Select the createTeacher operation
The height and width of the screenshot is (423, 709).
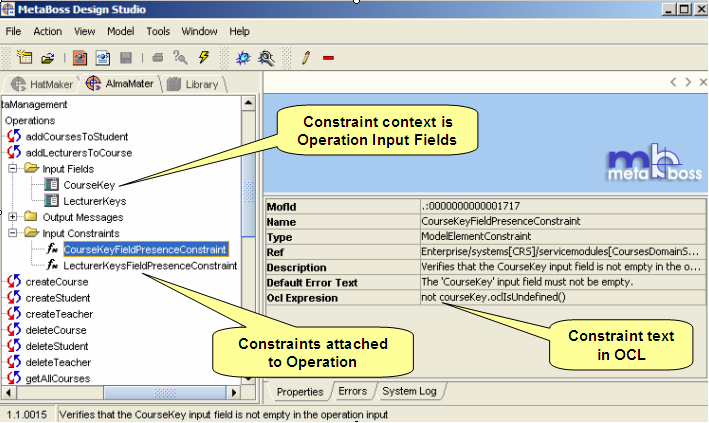click(x=59, y=314)
